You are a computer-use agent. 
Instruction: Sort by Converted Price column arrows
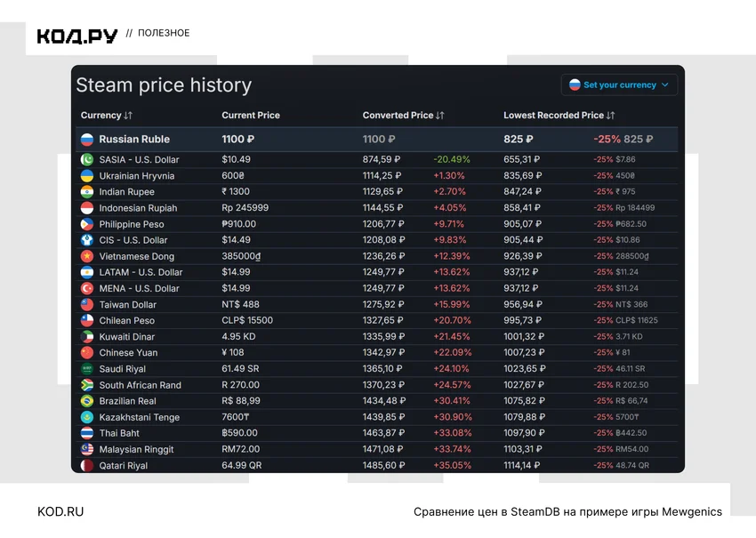pos(439,116)
